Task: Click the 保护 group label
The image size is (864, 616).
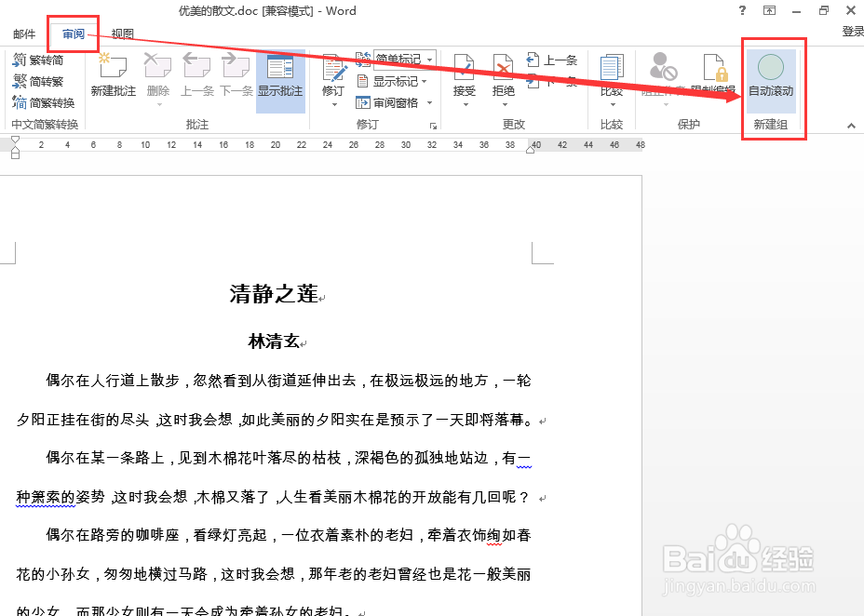Action: point(689,125)
